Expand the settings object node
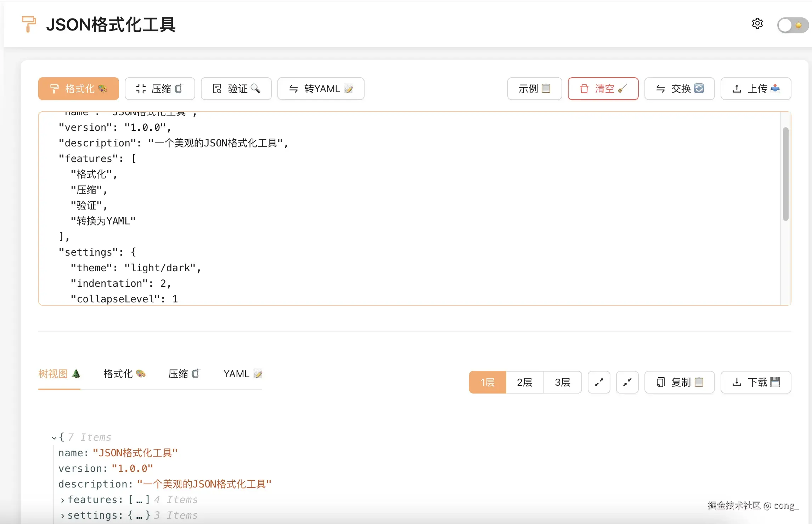The height and width of the screenshot is (524, 812). 63,515
